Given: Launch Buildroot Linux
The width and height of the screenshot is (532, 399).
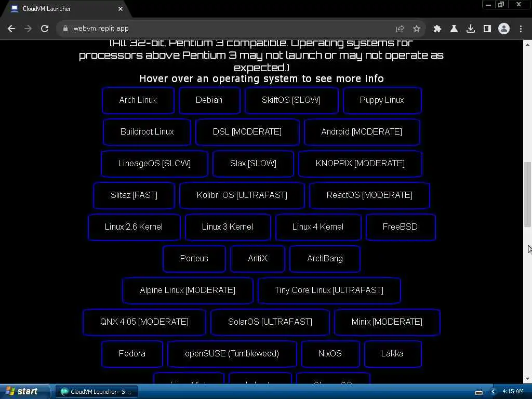Looking at the screenshot, I should tap(147, 131).
